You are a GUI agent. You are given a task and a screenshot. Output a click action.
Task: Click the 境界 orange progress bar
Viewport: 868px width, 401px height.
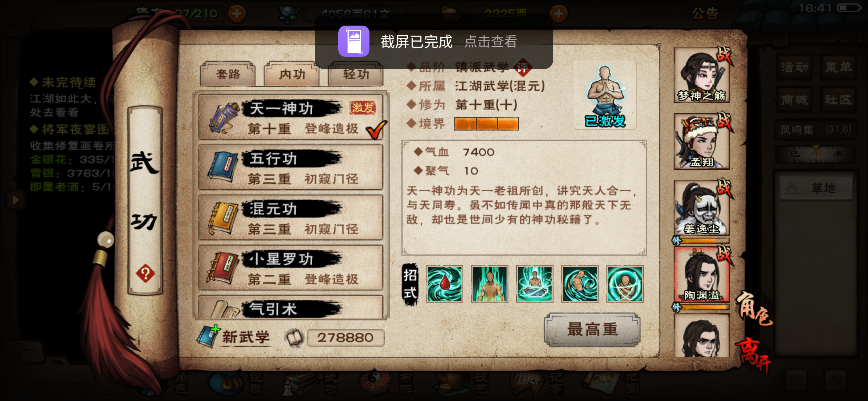(486, 124)
